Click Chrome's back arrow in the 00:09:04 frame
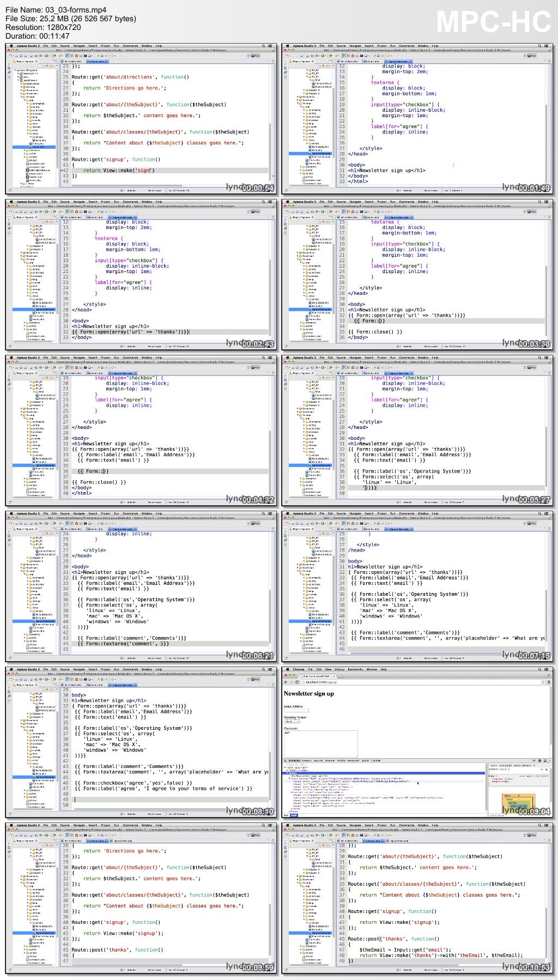 pyautogui.click(x=286, y=682)
